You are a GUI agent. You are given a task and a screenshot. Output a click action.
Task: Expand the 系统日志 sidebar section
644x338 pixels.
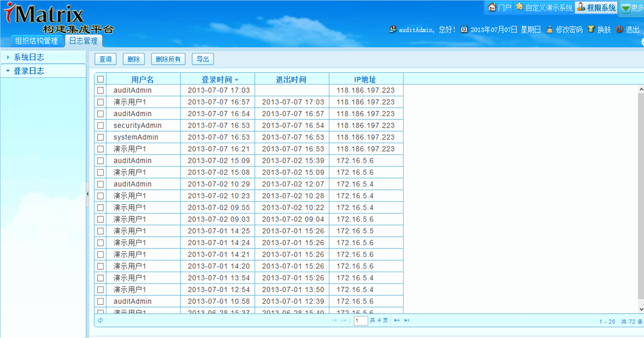tap(27, 56)
